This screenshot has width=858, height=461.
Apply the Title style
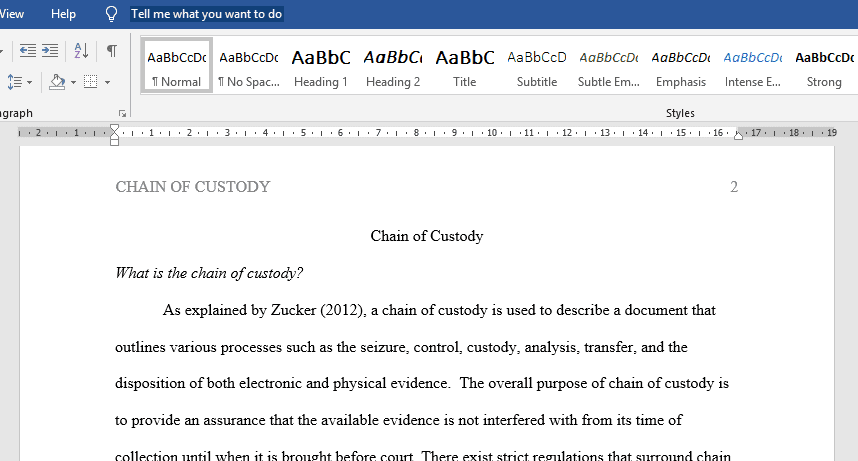(x=465, y=66)
